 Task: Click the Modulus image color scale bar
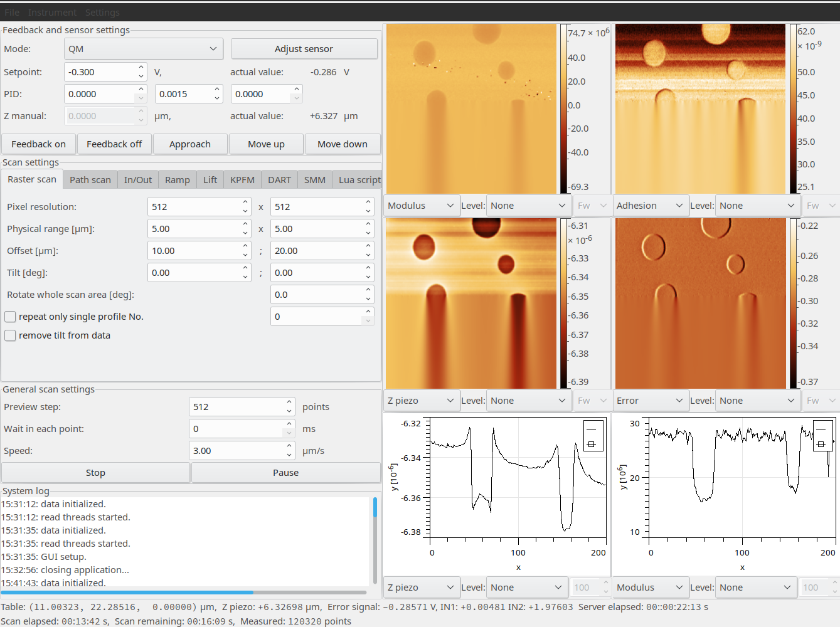[563, 108]
